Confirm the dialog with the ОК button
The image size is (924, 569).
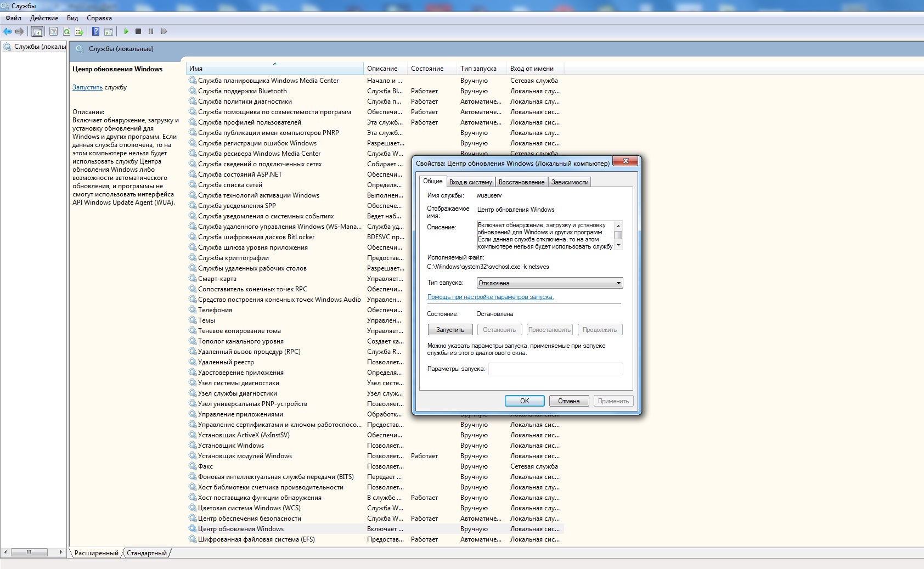[525, 401]
